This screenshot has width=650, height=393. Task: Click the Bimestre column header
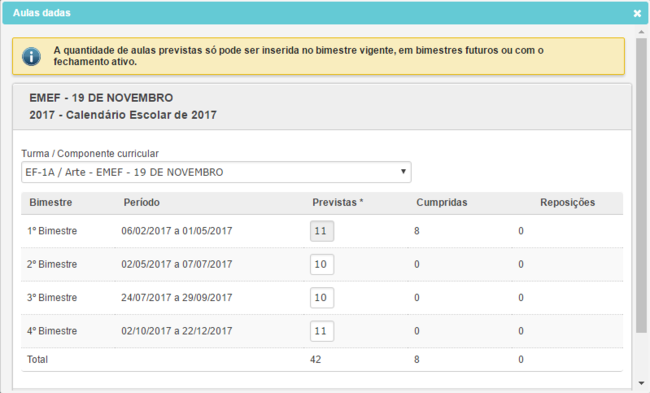51,202
